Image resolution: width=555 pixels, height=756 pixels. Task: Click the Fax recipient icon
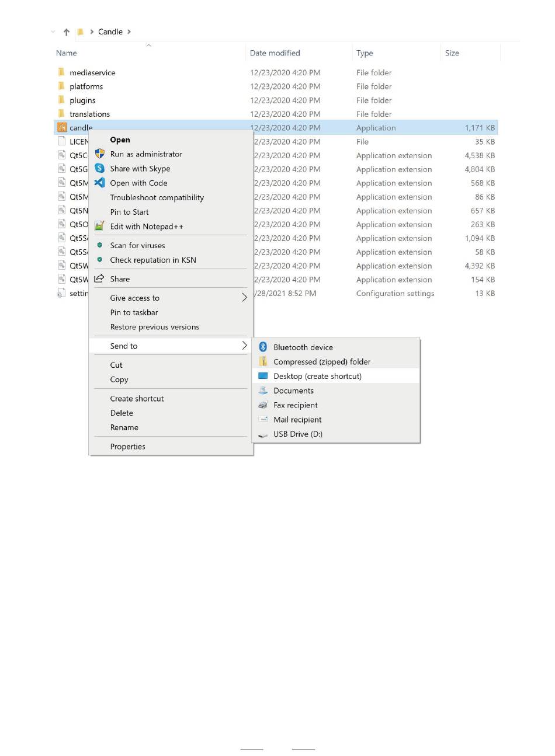[x=263, y=405]
